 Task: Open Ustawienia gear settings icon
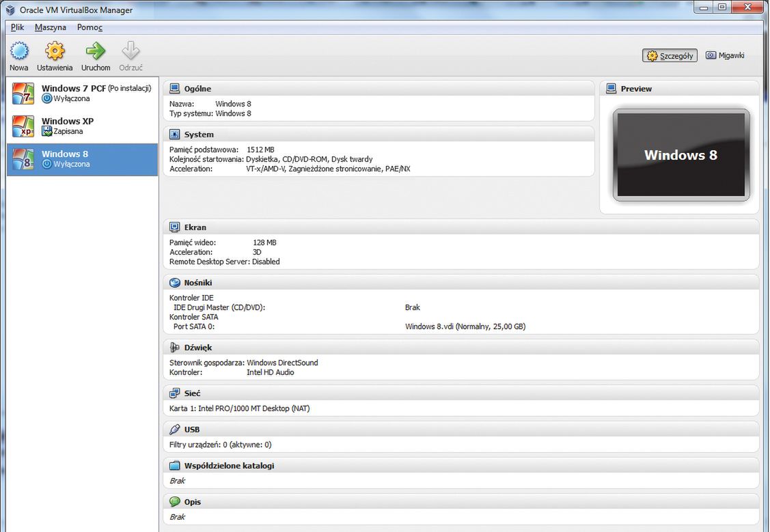(x=55, y=51)
